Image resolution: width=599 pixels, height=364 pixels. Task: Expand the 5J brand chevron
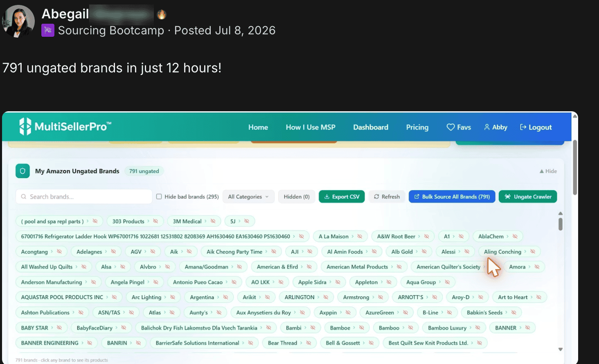tap(239, 221)
